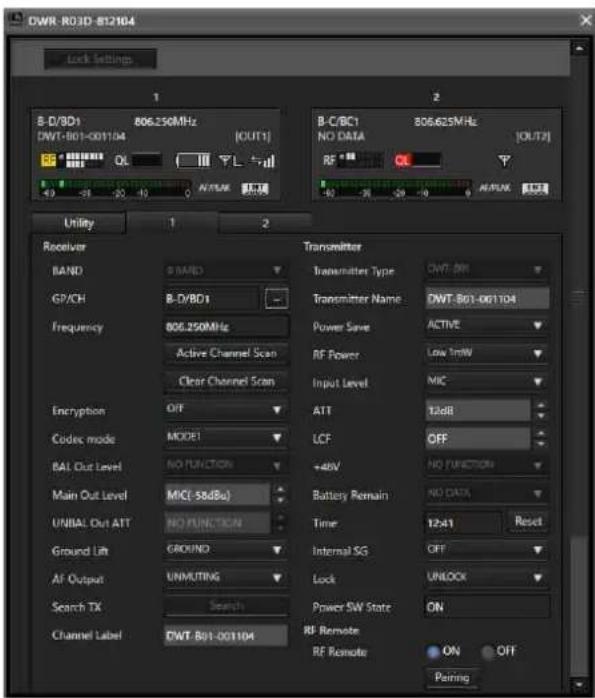Select RF Remote OFF radio button

point(488,652)
